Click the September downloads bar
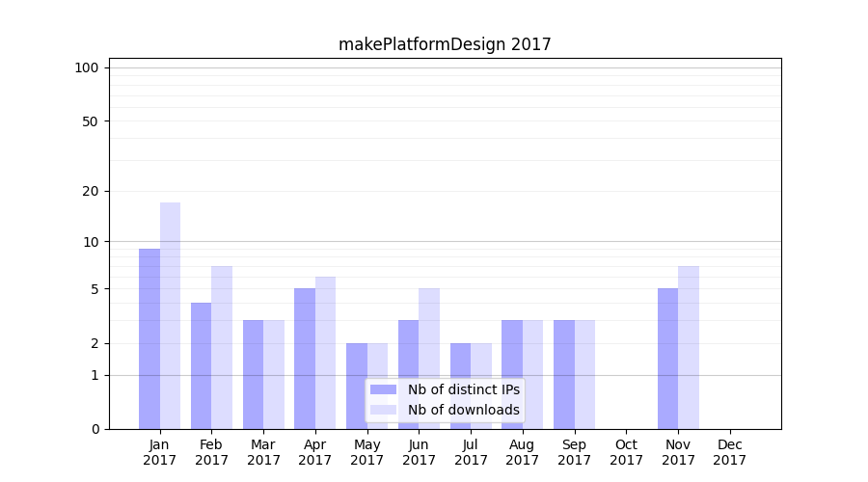The image size is (868, 482). point(584,374)
